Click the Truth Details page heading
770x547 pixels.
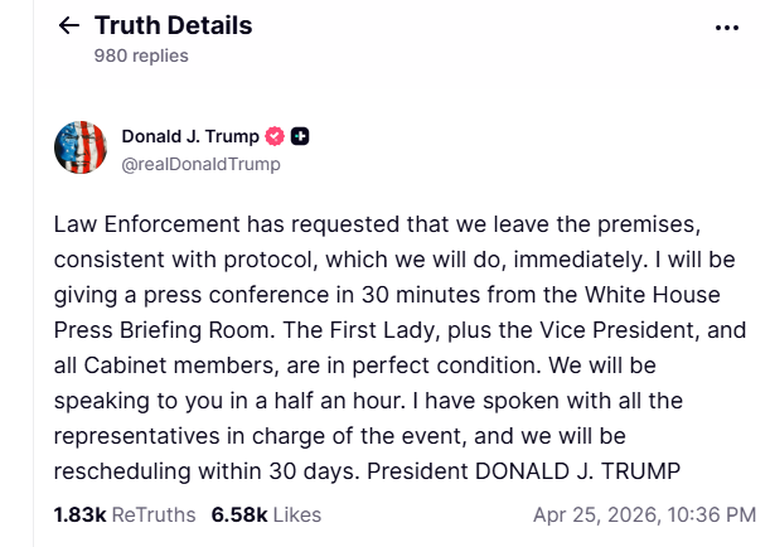click(x=173, y=26)
